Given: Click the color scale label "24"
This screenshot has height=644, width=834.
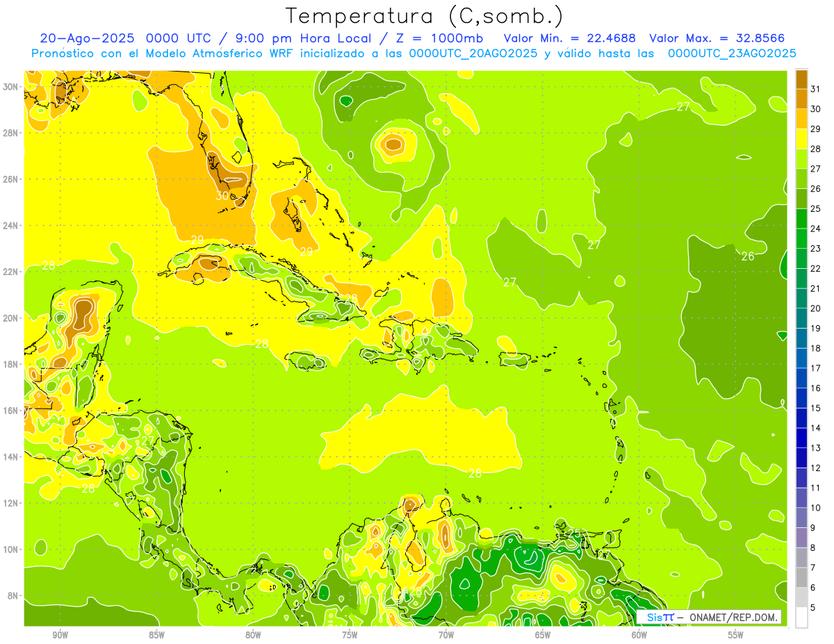Looking at the screenshot, I should tap(816, 228).
